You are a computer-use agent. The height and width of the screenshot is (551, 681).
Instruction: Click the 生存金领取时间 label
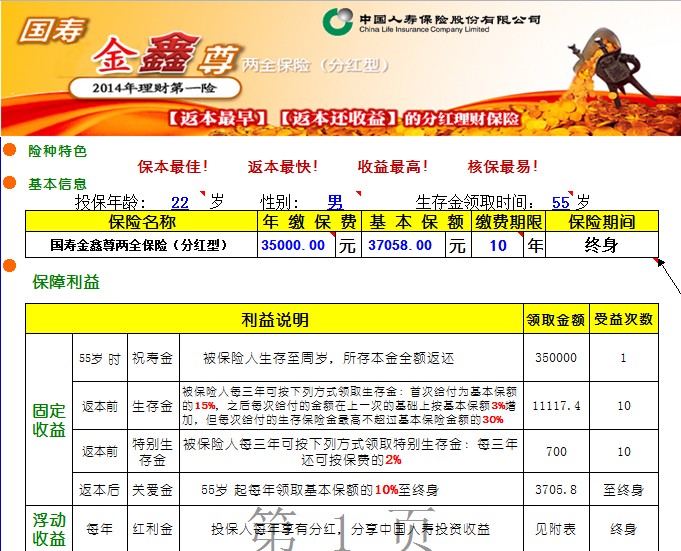coord(476,202)
